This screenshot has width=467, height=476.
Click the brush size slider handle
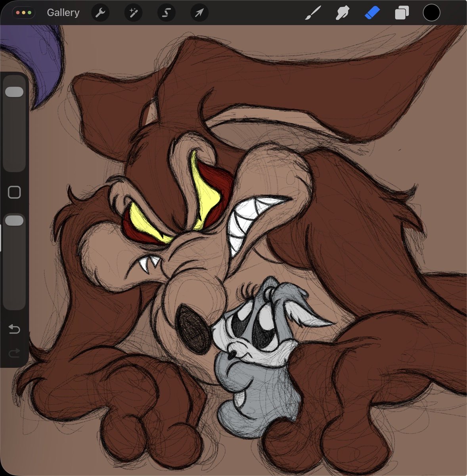14,92
